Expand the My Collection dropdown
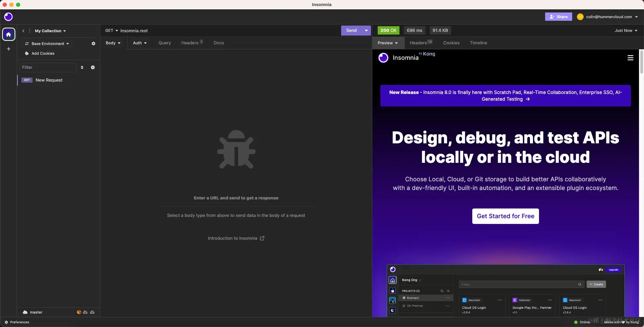The image size is (644, 327). [x=50, y=31]
